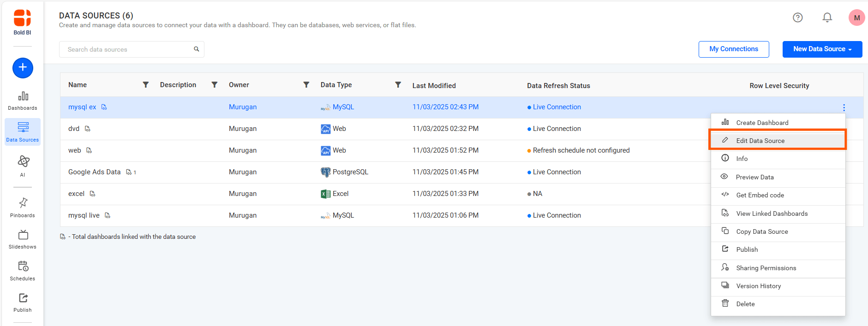Screen dimensions: 868x326
Task: Choose Delete from the context menu
Action: 778,304
